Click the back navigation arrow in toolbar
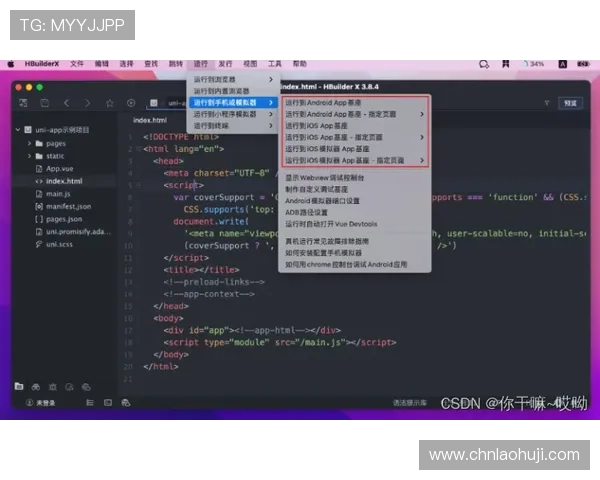The height and width of the screenshot is (480, 600). (66, 103)
